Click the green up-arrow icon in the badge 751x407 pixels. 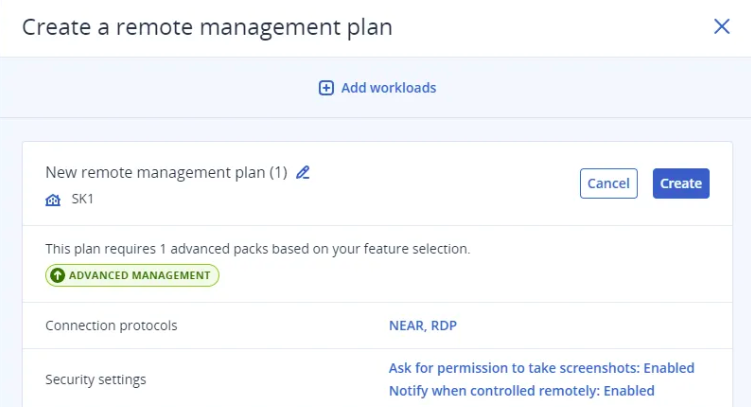point(57,275)
